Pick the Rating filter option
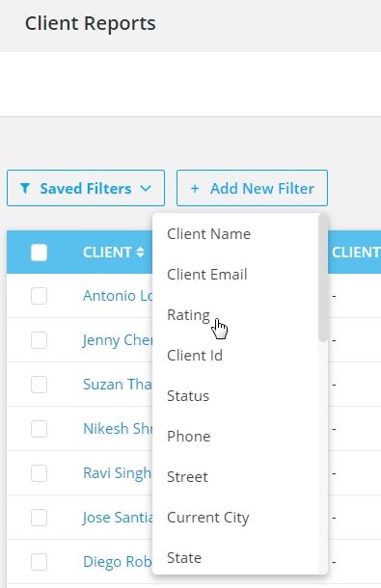The width and height of the screenshot is (381, 588). coord(188,315)
